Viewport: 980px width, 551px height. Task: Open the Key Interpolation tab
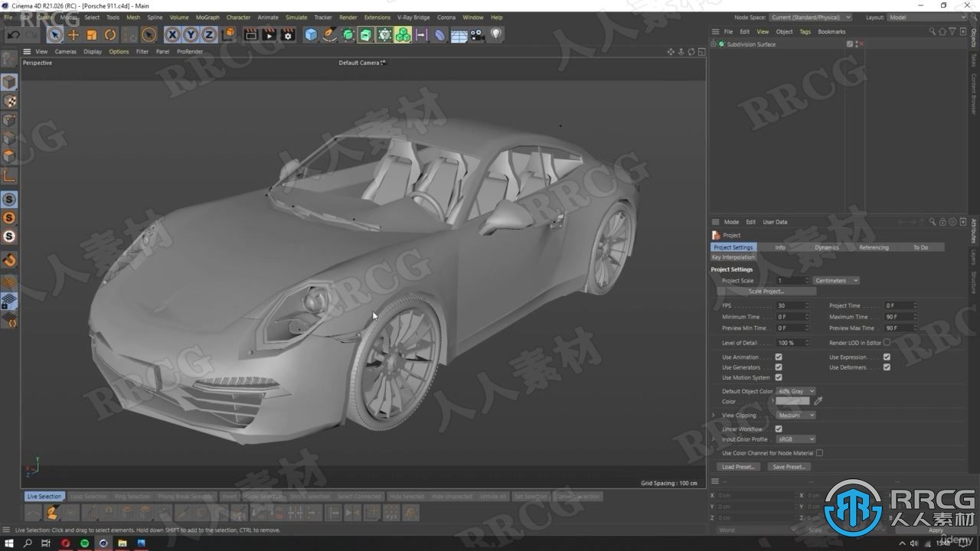click(x=733, y=257)
